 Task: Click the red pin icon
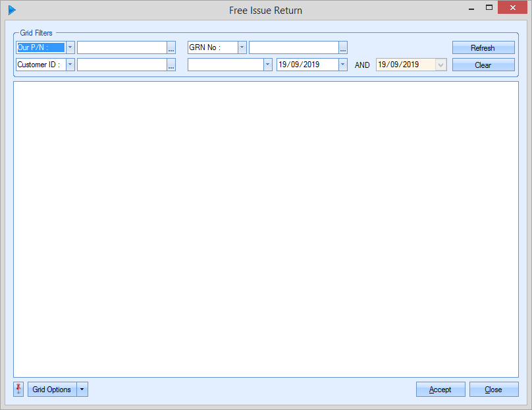pos(18,390)
